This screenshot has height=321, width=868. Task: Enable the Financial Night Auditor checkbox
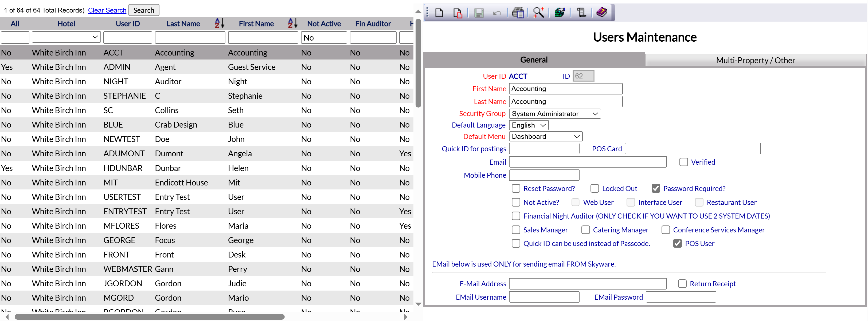pyautogui.click(x=516, y=216)
